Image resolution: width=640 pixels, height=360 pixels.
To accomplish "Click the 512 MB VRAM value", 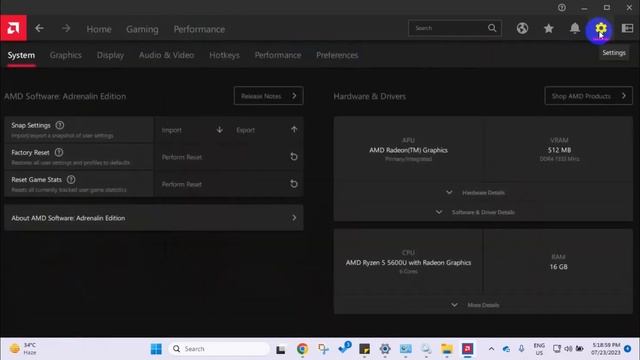I will (x=559, y=150).
